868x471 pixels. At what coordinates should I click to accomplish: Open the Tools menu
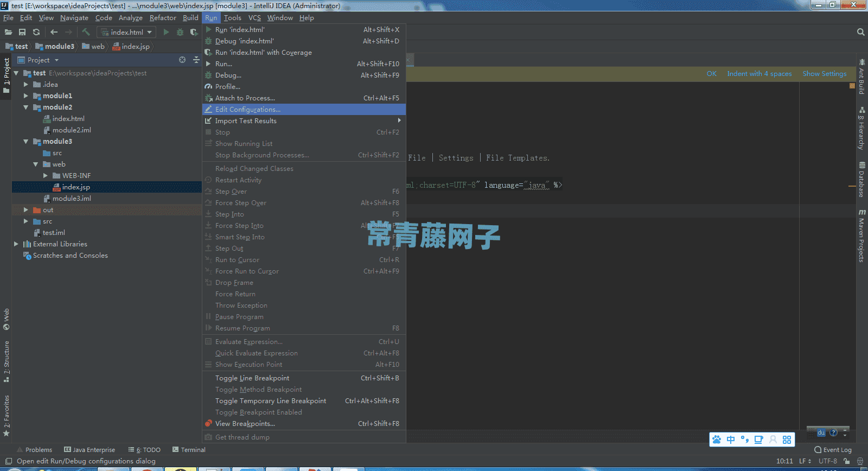click(x=233, y=17)
